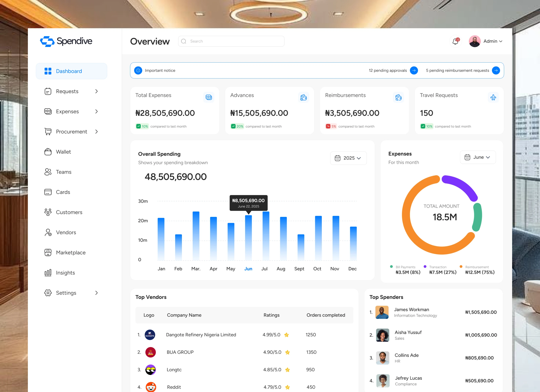Click the Total Expenses card money icon
The width and height of the screenshot is (540, 392).
209,97
